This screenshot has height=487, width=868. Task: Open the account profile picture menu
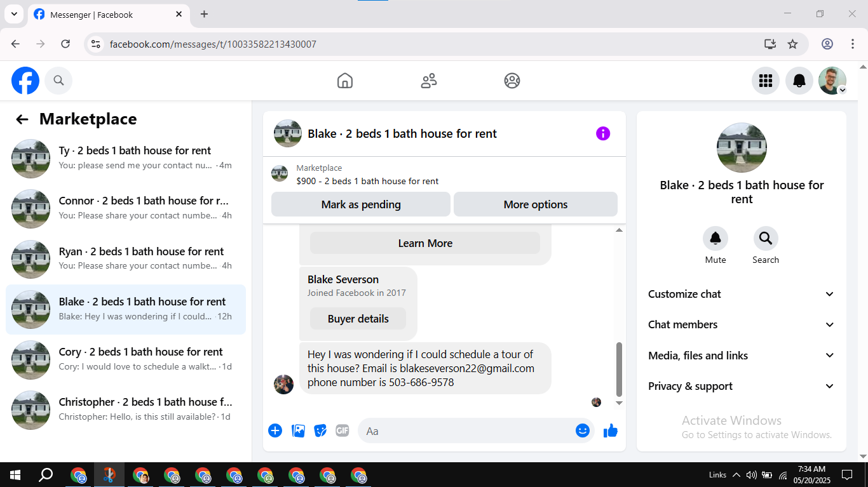tap(832, 81)
